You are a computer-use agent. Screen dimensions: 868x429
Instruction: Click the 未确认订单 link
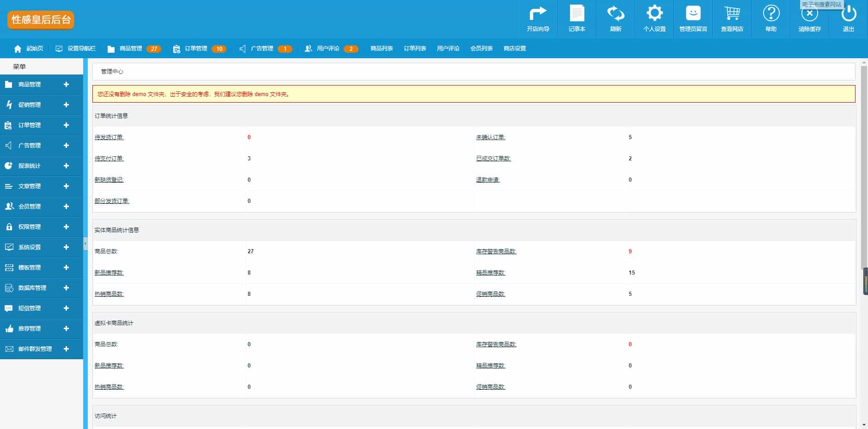click(x=491, y=137)
